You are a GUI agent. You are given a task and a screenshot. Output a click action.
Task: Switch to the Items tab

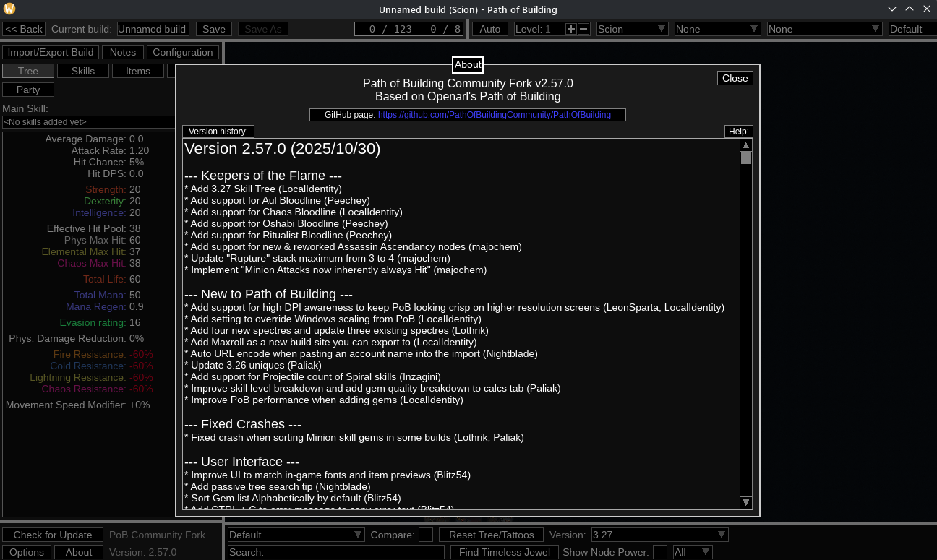[138, 71]
